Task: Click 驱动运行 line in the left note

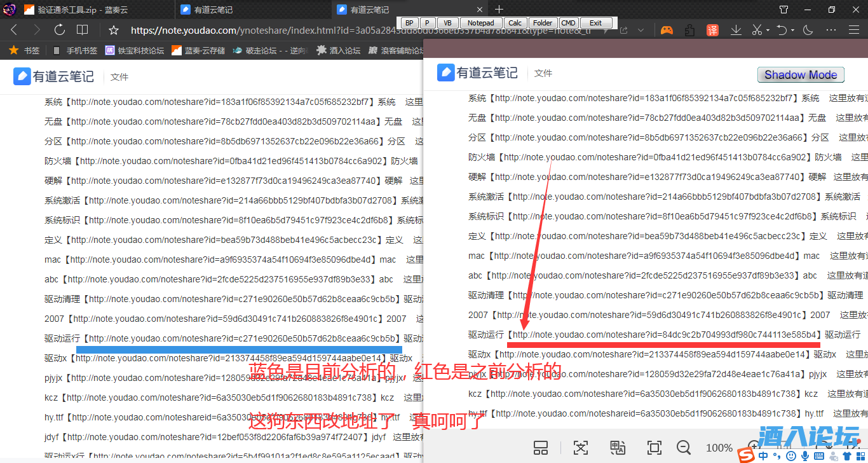Action: (233, 338)
